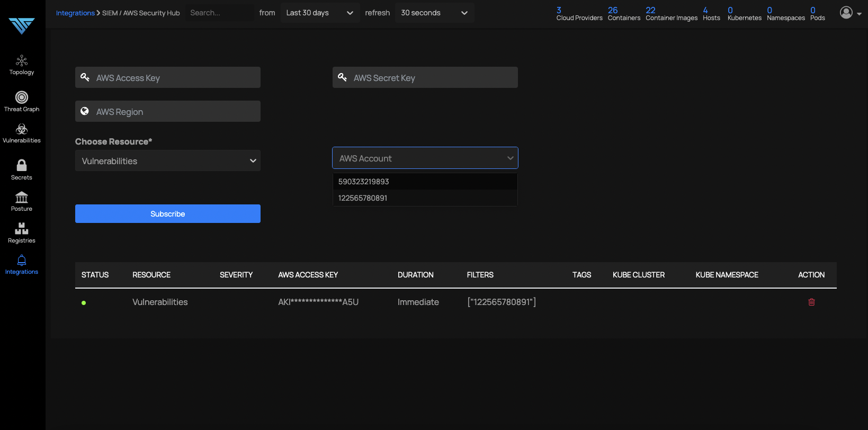Click the SIEM / AWS Security Hub breadcrumb text
This screenshot has height=430, width=868.
(141, 13)
